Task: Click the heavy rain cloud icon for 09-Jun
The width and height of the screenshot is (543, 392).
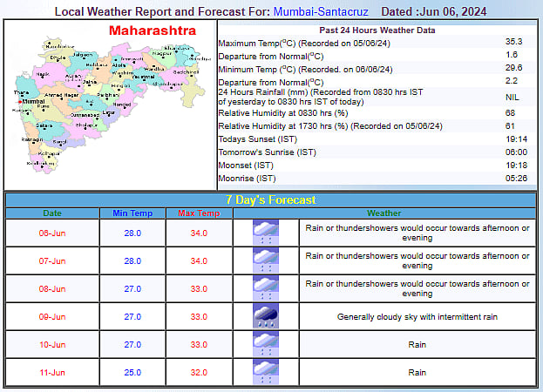Action: point(265,316)
